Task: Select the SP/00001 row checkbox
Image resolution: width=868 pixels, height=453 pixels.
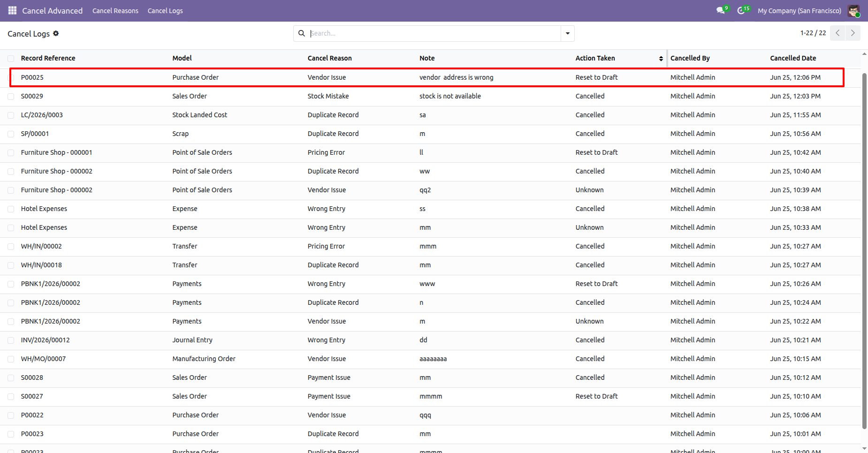Action: tap(11, 134)
